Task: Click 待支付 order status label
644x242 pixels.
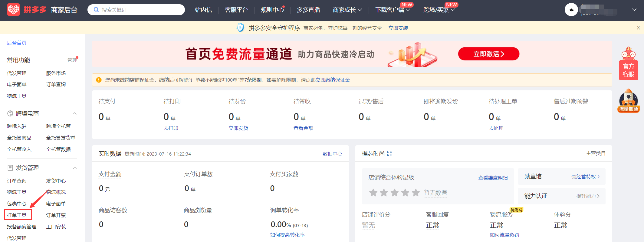Action: [107, 101]
